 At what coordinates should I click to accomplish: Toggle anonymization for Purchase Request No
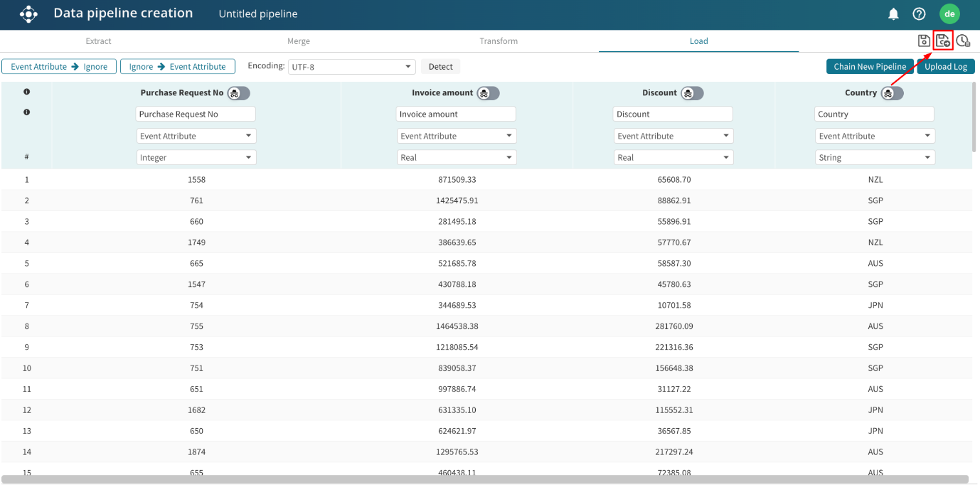coord(238,93)
